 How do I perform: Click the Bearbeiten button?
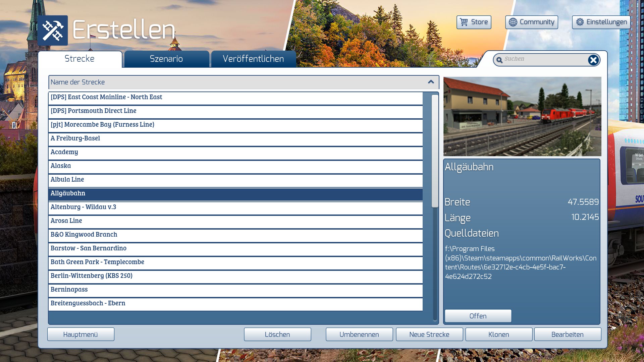567,335
